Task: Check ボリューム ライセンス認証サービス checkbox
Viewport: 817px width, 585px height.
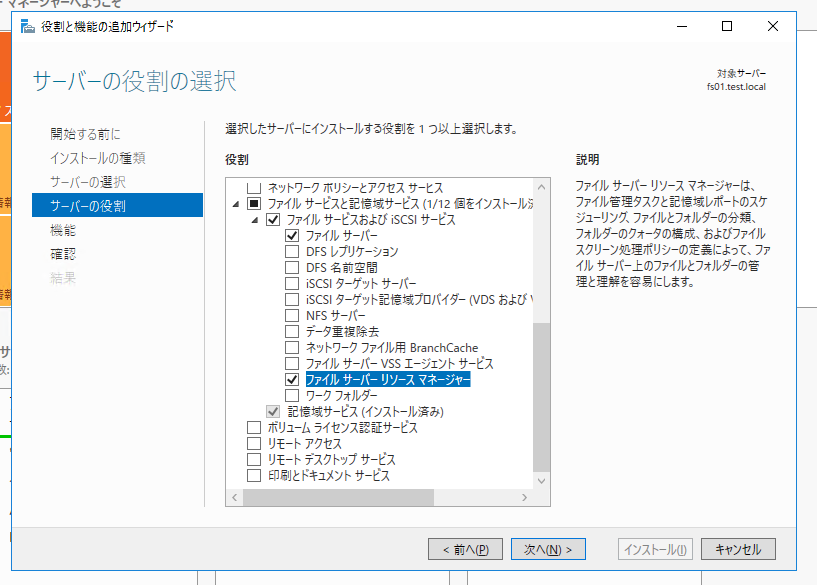Action: point(254,427)
